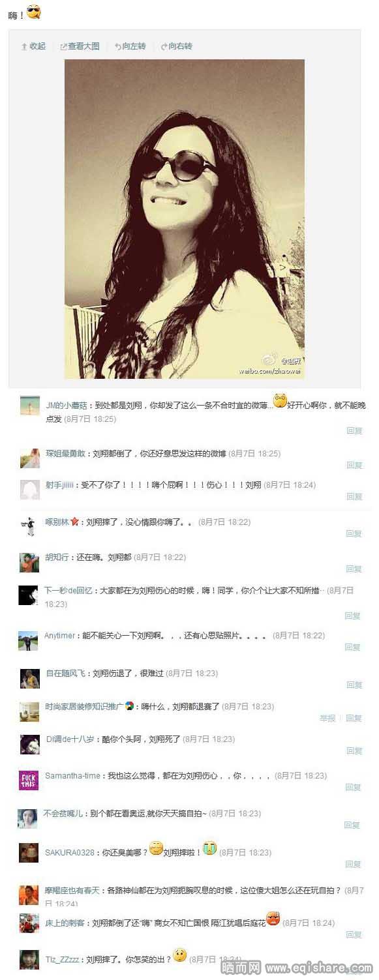
Task: Collapse the photo with 收起
Action: tap(33, 46)
